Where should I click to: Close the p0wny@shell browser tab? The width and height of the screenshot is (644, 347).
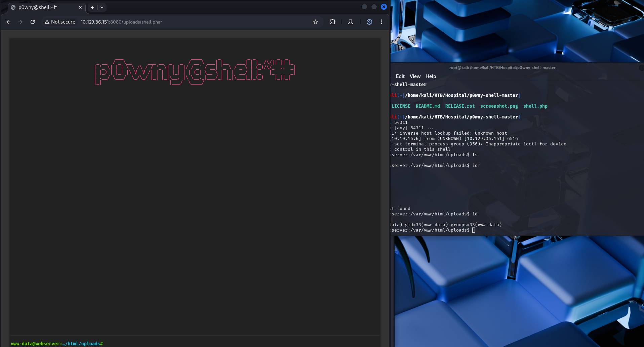tap(80, 7)
